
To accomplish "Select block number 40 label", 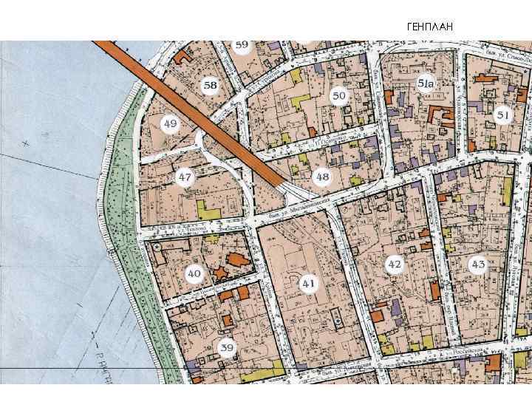I will coord(194,273).
